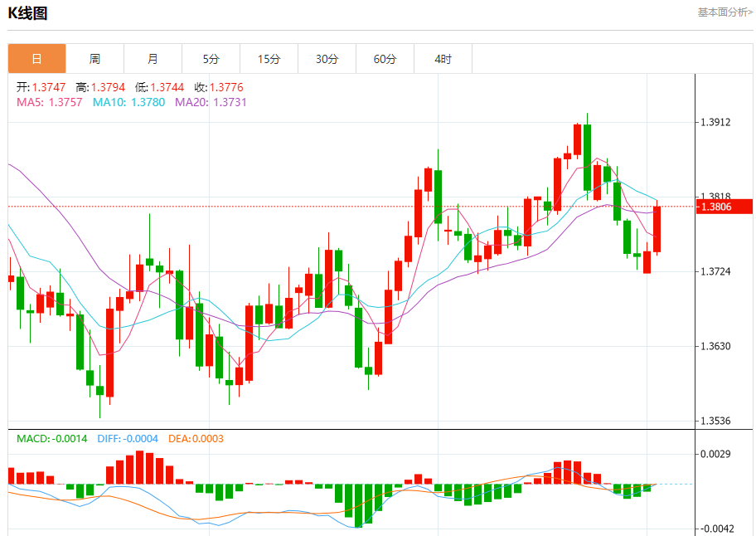Click the DIFF: -0.0004 label

128,439
